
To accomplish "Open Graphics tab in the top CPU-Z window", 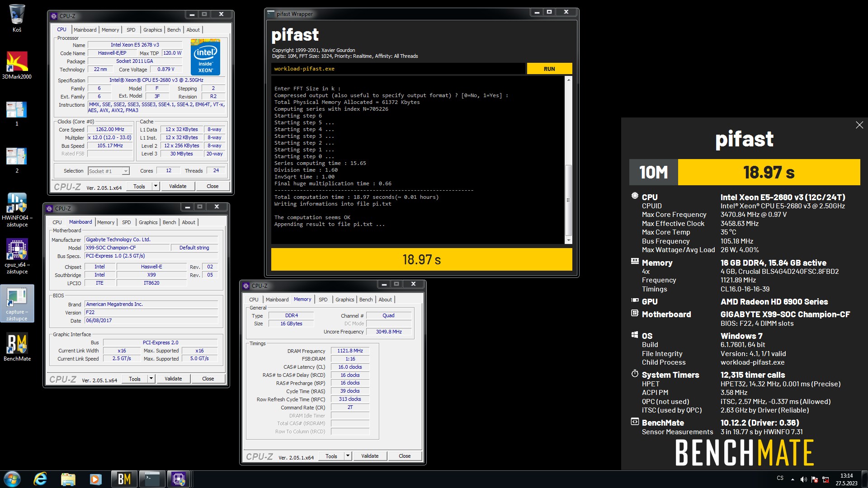I will pos(152,30).
